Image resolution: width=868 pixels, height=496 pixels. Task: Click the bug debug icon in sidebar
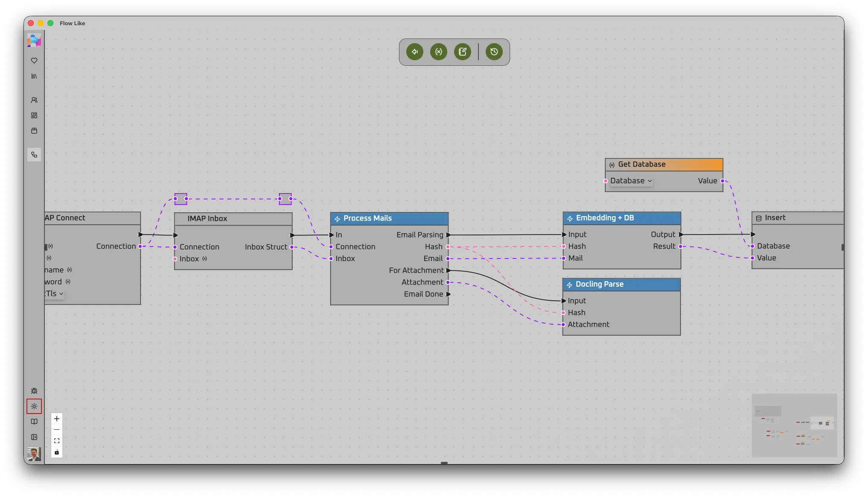34,391
